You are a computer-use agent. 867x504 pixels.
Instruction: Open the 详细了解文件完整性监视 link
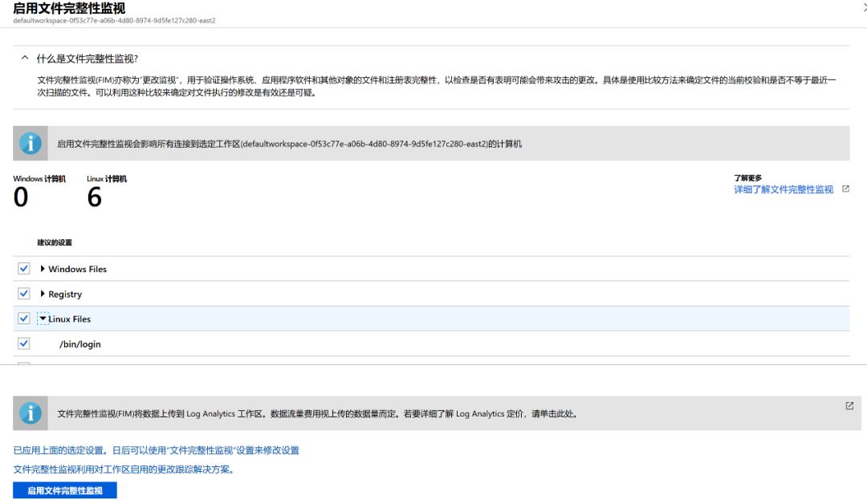click(784, 190)
